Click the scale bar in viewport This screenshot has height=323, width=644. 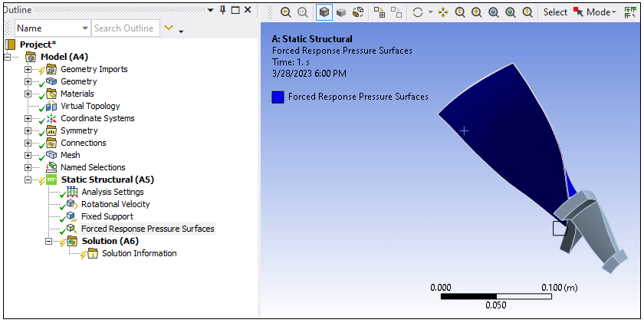pos(496,296)
